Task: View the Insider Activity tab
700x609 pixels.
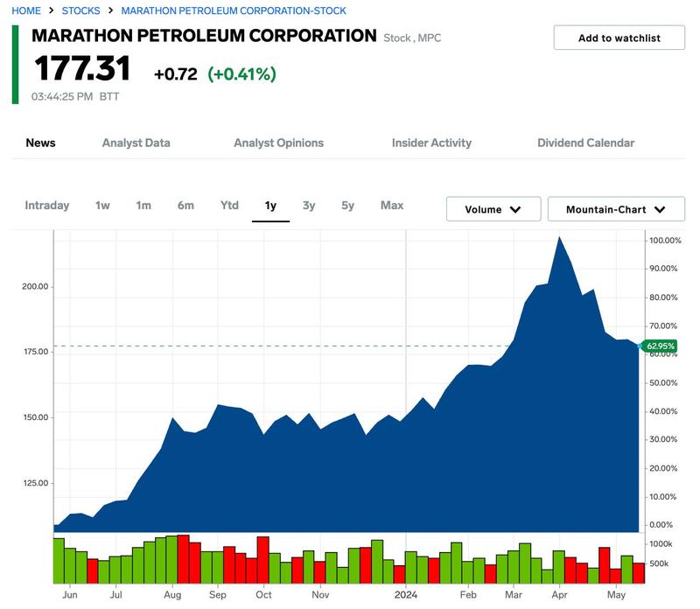Action: coord(431,143)
